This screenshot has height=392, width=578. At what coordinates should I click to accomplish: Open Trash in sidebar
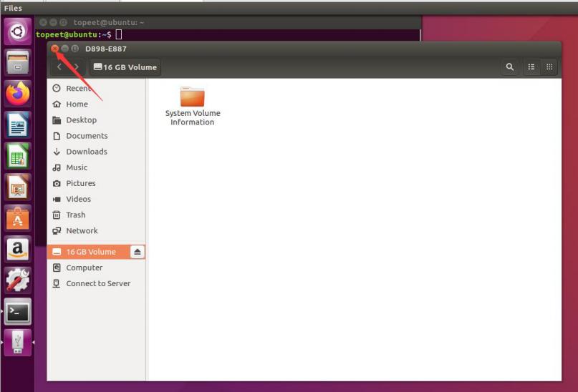tap(96, 215)
